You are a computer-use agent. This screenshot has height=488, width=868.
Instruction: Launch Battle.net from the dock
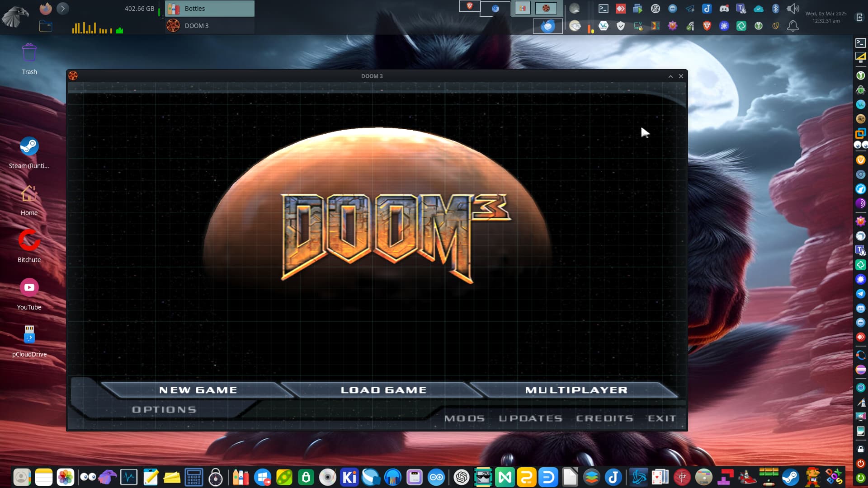[639, 477]
